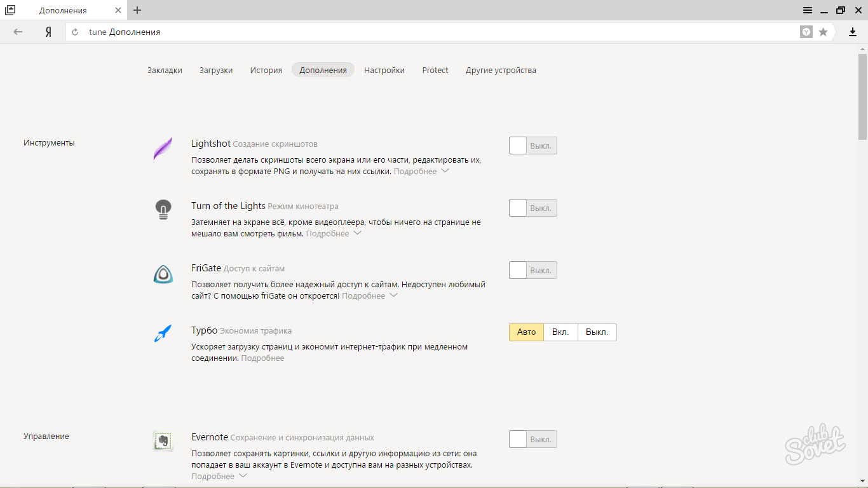Click the Управление section label

tap(46, 437)
